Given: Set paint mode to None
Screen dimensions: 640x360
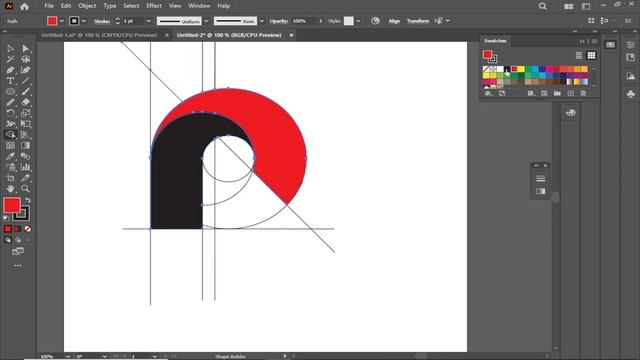Looking at the screenshot, I should click(x=27, y=229).
